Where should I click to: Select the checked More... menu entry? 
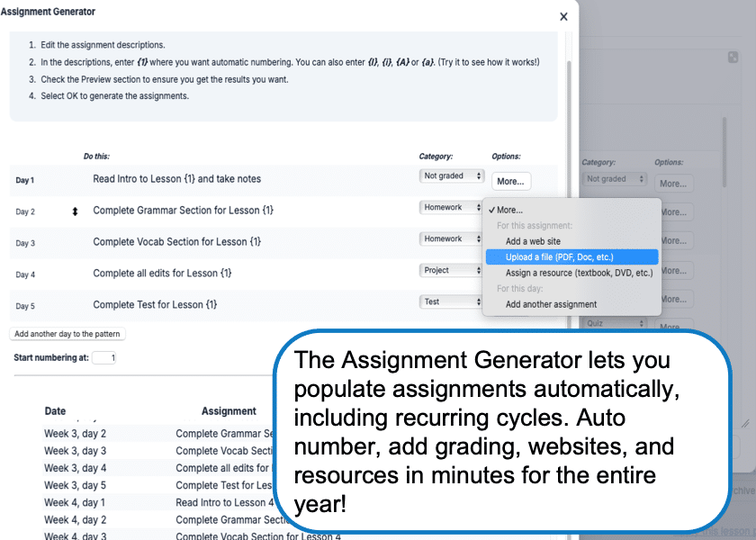[571, 210]
